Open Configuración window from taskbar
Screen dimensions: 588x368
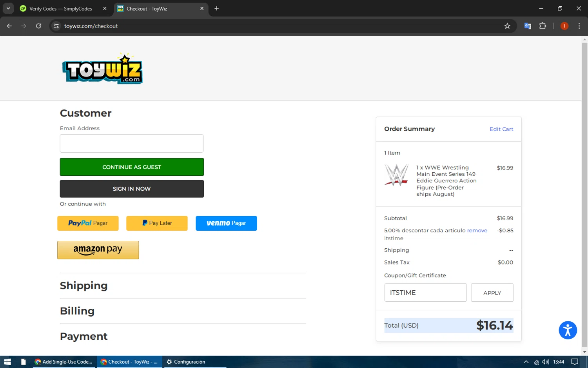click(186, 362)
